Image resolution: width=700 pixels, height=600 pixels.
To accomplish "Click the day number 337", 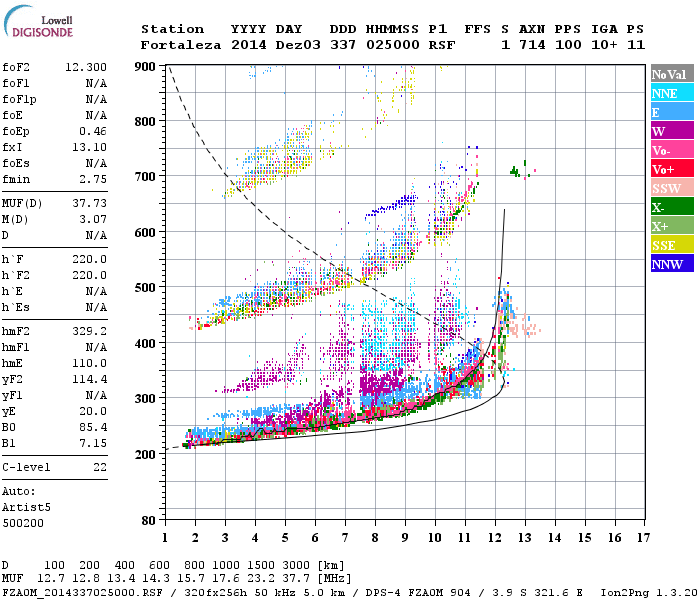I will 343,45.
